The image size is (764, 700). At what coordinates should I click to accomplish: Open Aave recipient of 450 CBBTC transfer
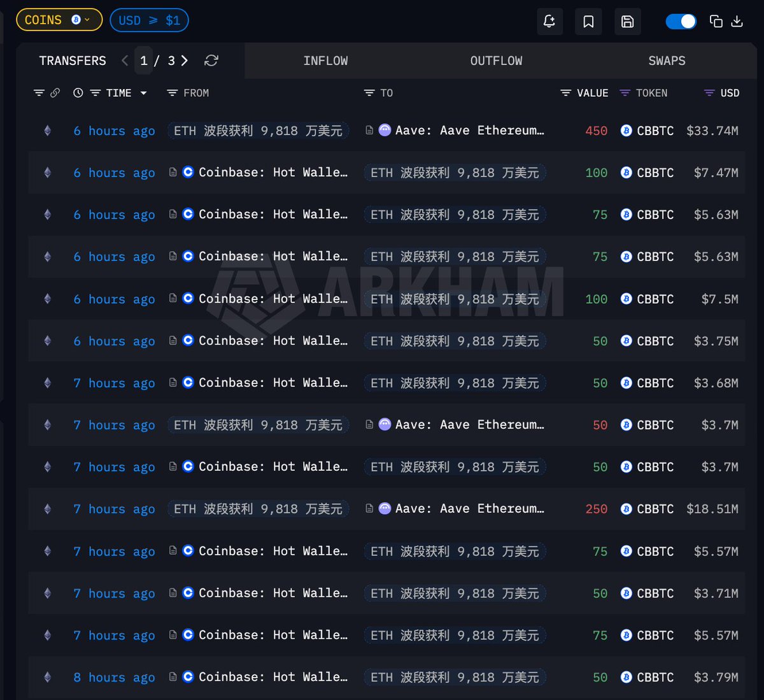coord(469,131)
